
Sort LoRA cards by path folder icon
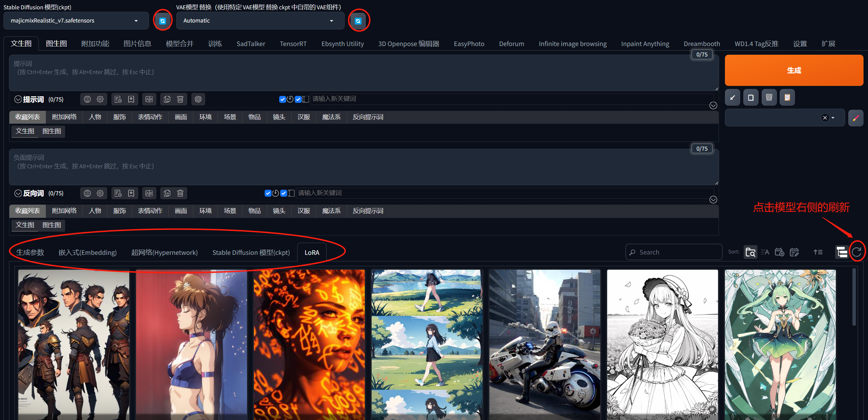coord(751,252)
